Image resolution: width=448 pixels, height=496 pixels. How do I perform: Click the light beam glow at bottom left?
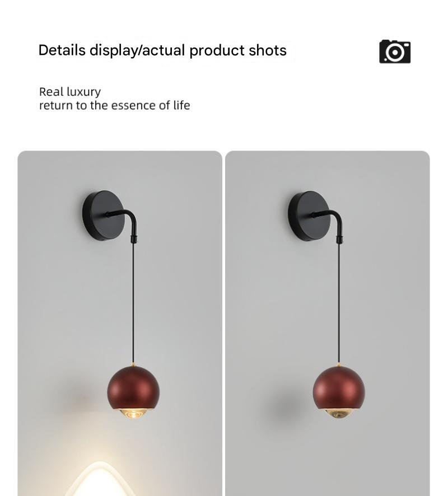click(100, 479)
